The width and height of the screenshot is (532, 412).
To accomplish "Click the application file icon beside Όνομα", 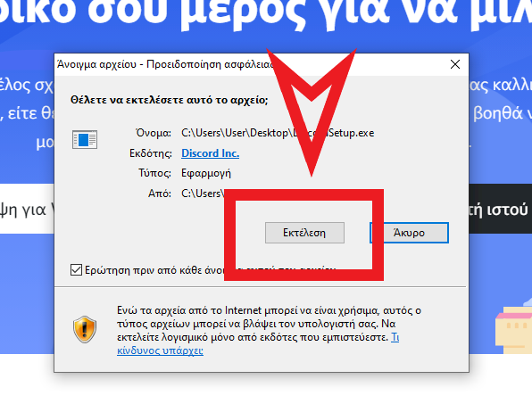I will [x=85, y=139].
